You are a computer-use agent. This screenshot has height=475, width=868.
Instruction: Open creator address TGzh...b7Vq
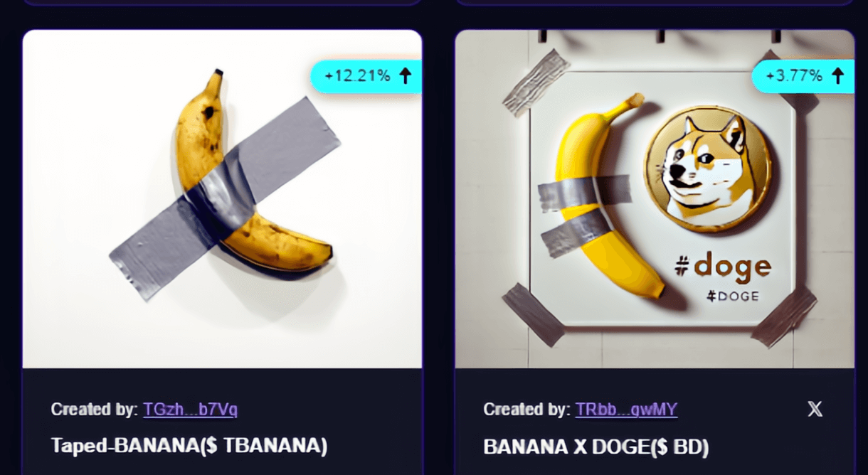(x=190, y=409)
